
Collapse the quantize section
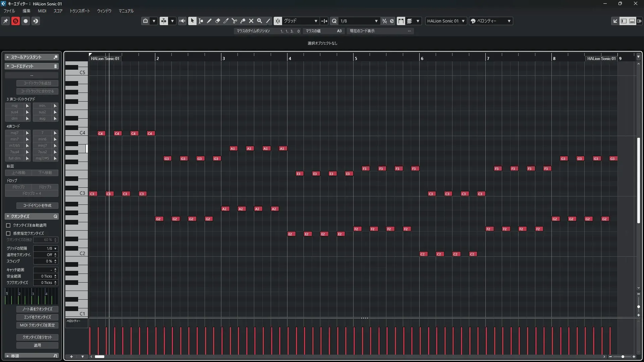[8, 217]
